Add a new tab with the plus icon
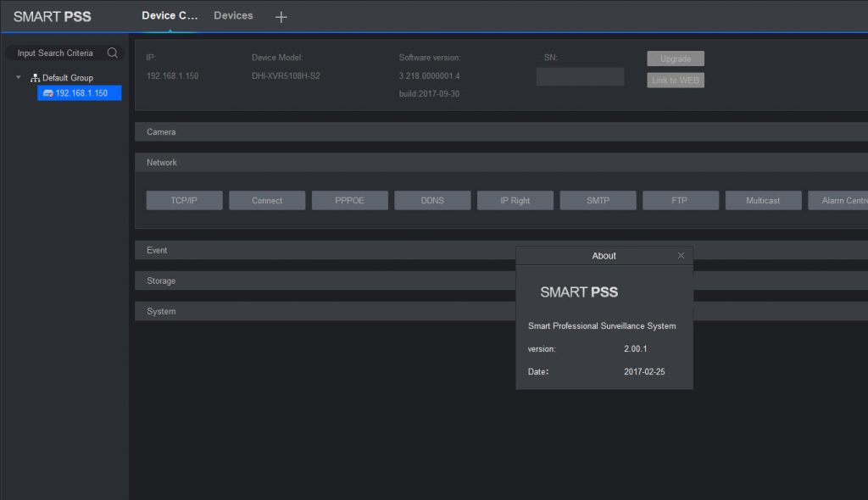Screen dimensions: 868x500 (x=281, y=17)
